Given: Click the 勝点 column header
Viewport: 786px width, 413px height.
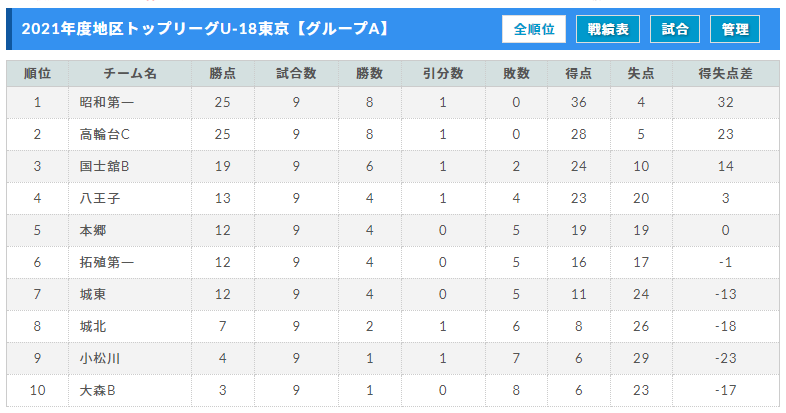Looking at the screenshot, I should (x=223, y=74).
